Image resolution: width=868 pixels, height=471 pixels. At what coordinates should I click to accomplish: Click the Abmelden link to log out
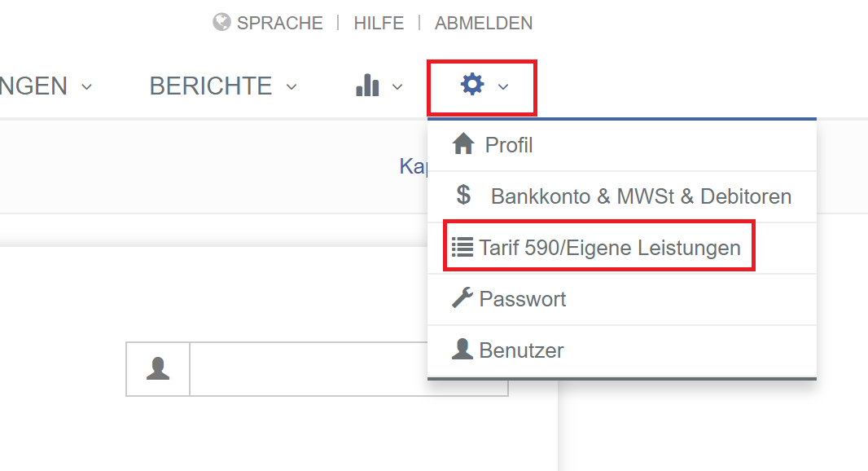(x=484, y=23)
